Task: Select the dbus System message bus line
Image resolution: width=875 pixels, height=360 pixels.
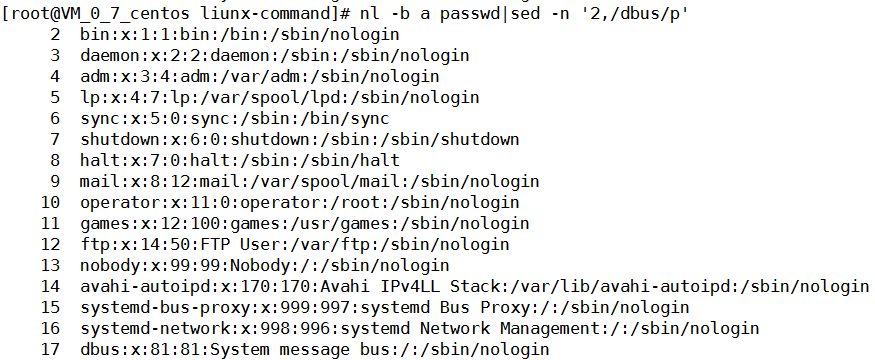Action: 315,349
